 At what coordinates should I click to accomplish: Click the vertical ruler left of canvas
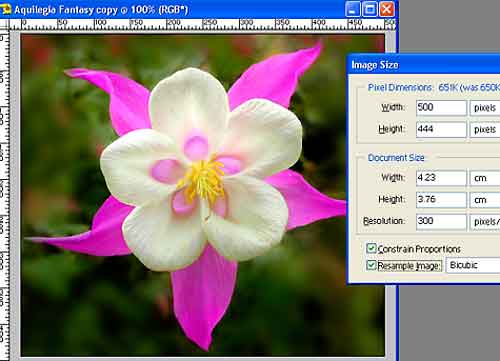(x=4, y=195)
